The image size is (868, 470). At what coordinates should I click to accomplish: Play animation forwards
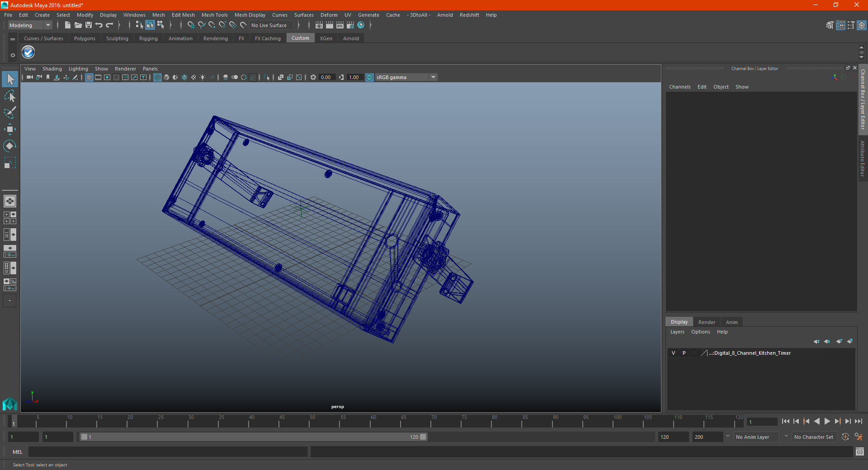[827, 421]
